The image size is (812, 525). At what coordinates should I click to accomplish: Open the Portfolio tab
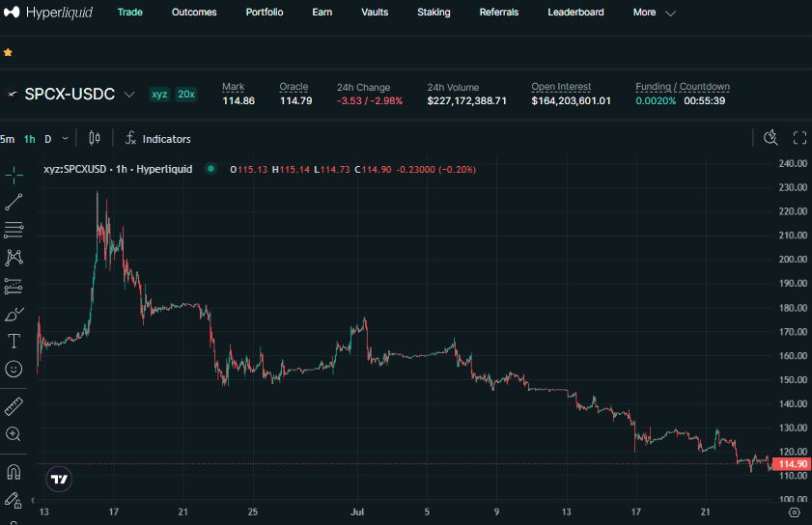click(x=265, y=12)
